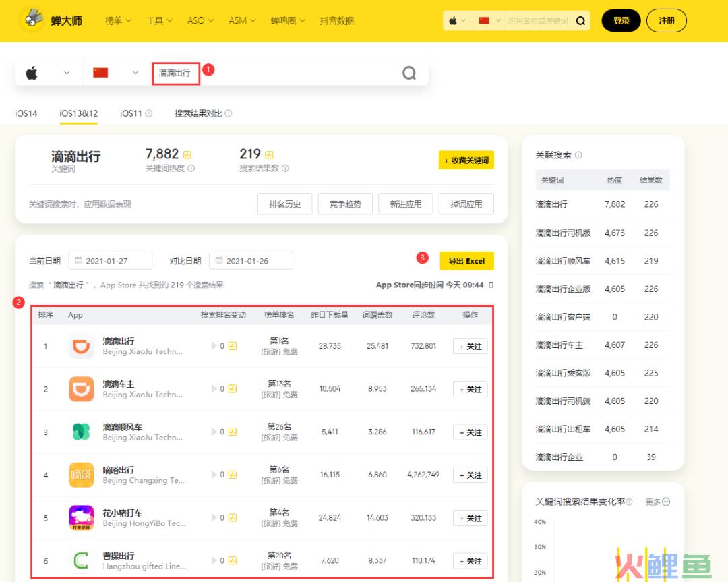The height and width of the screenshot is (582, 728).
Task: Open trend chart icon beside 219
Action: pos(269,154)
